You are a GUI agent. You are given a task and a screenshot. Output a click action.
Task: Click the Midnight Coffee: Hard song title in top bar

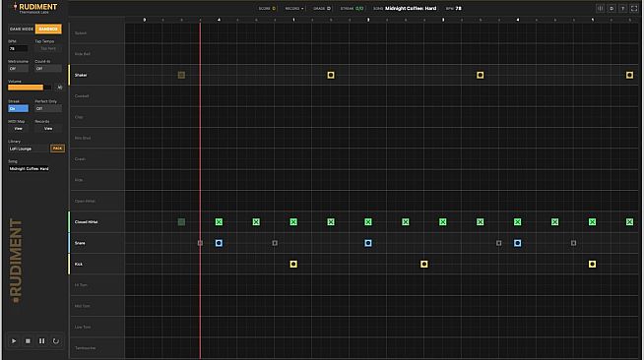pyautogui.click(x=411, y=8)
